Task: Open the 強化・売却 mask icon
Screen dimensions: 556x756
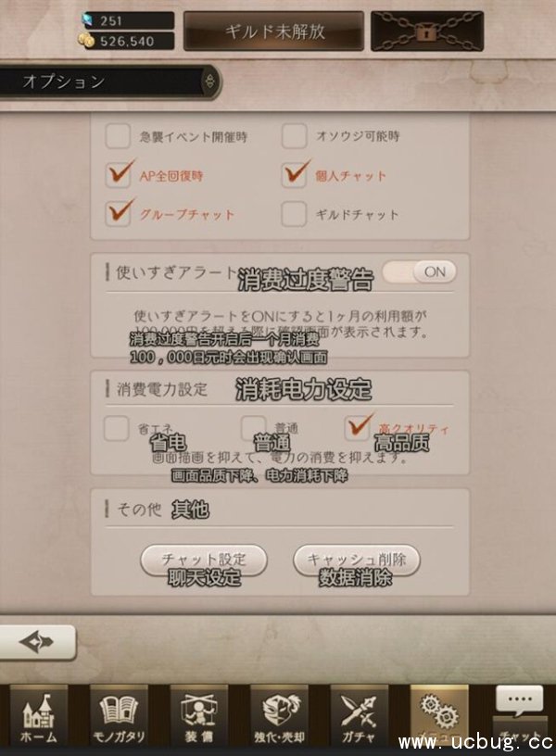Action: pyautogui.click(x=279, y=716)
